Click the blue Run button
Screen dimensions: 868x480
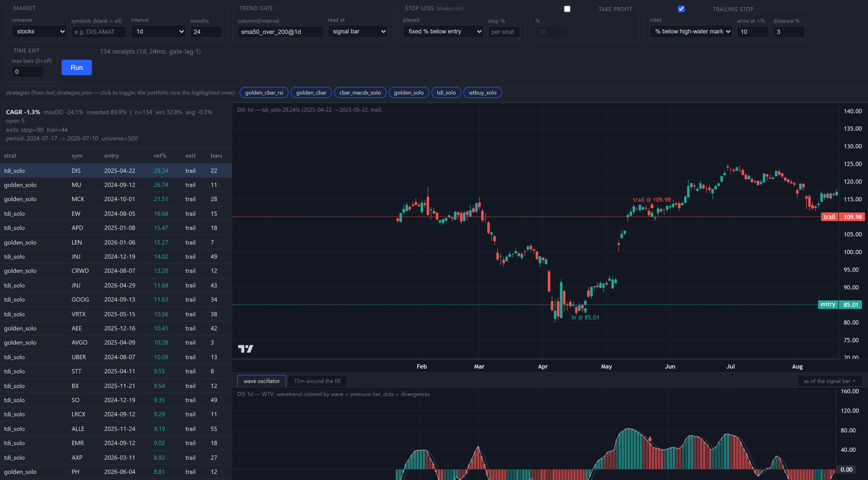coord(76,67)
